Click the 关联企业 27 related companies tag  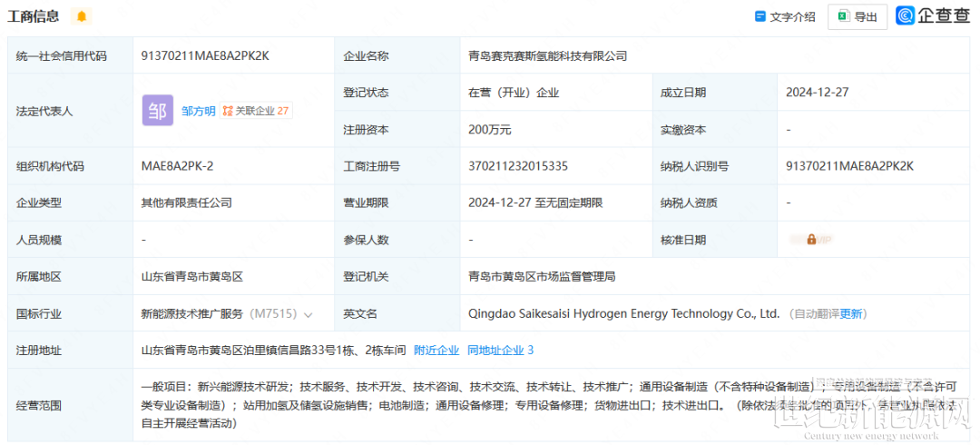coord(256,111)
